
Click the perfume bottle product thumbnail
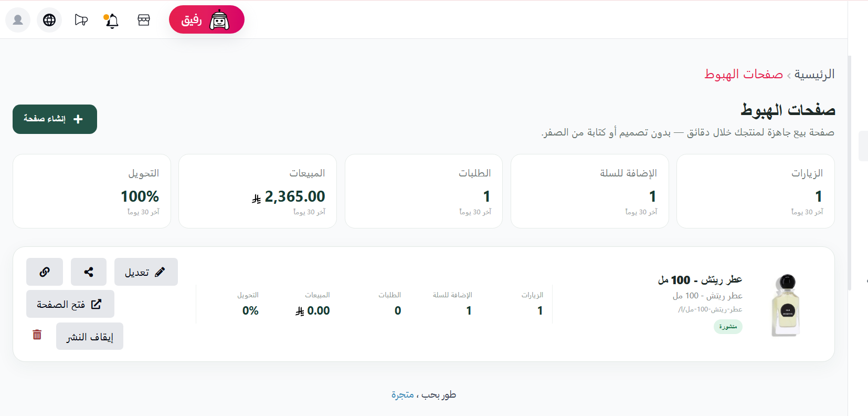(786, 305)
